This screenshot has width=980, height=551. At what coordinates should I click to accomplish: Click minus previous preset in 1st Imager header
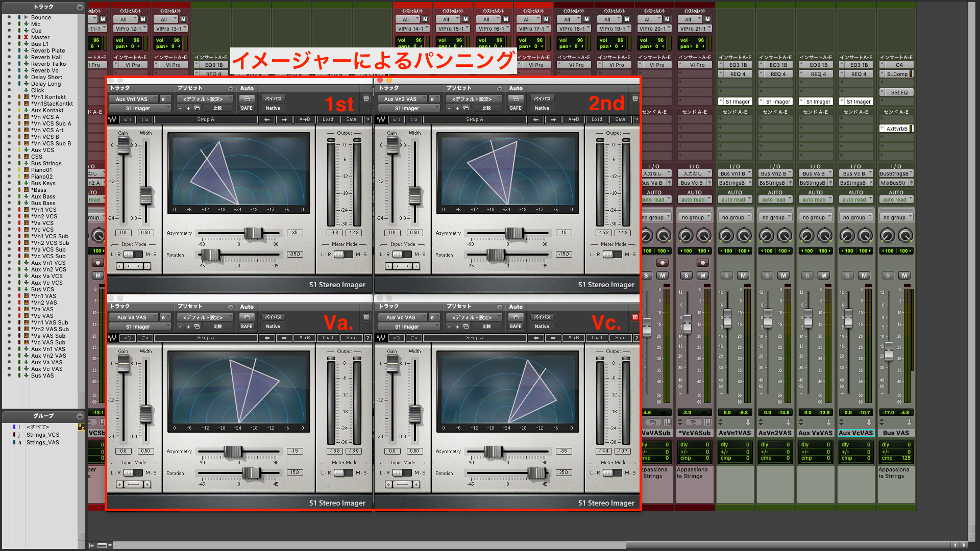(180, 108)
